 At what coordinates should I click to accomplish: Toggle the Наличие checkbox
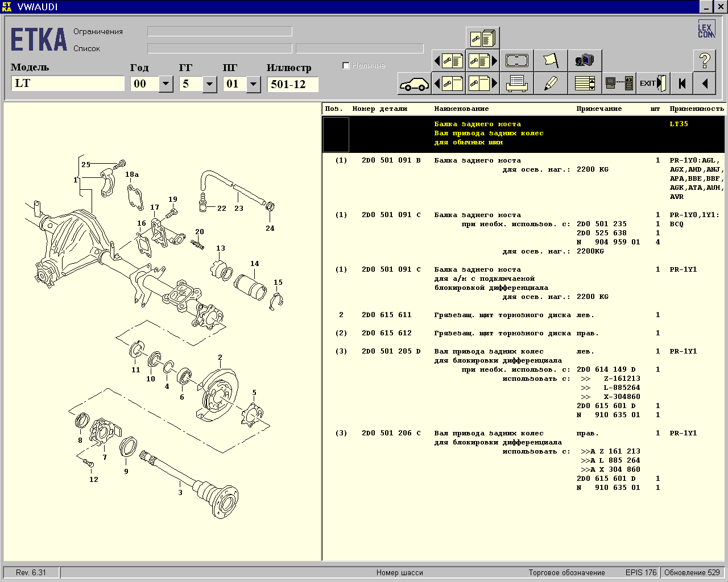pyautogui.click(x=346, y=66)
